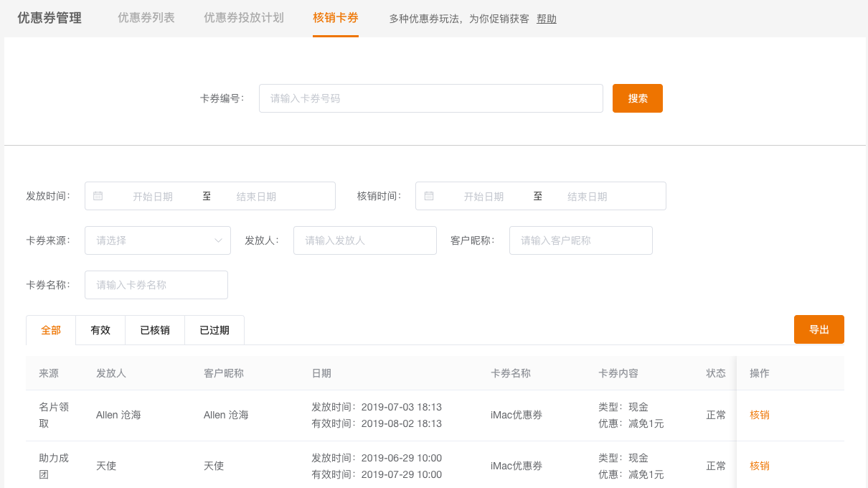Filter list by 有效 tab

tap(100, 330)
